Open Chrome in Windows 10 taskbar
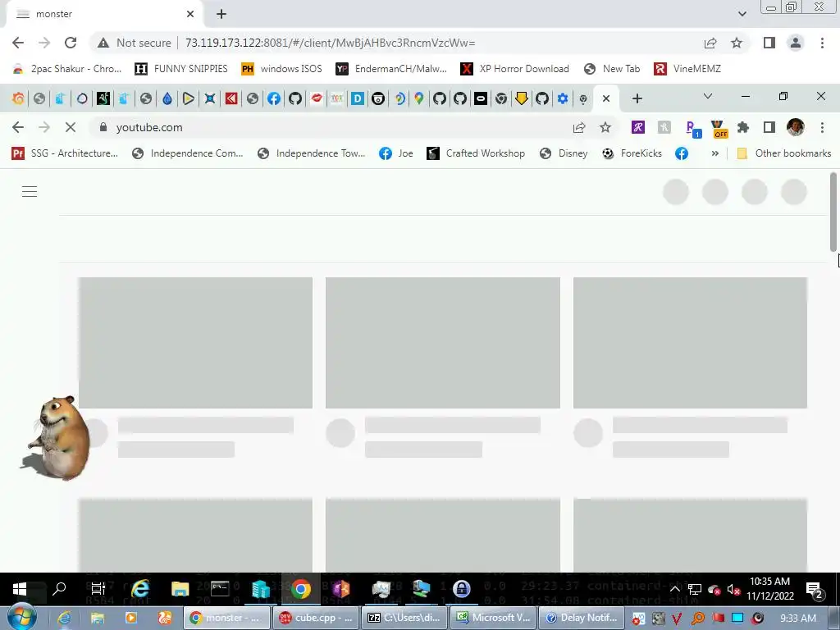Viewport: 840px width, 630px height. coord(300,589)
